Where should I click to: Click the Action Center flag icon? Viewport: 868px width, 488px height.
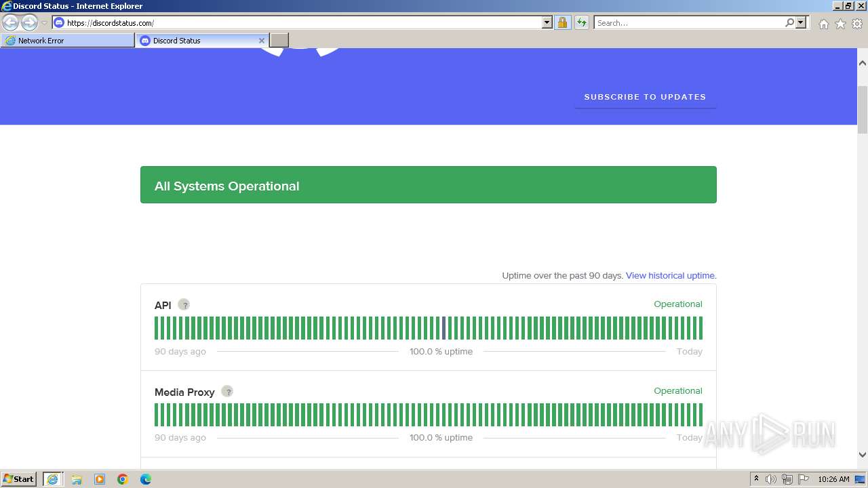(804, 479)
